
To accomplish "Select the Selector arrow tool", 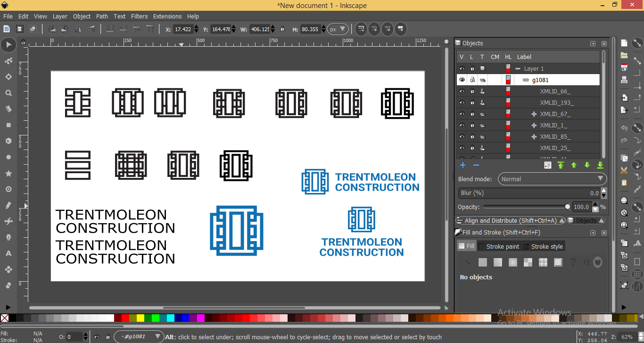I will point(8,45).
